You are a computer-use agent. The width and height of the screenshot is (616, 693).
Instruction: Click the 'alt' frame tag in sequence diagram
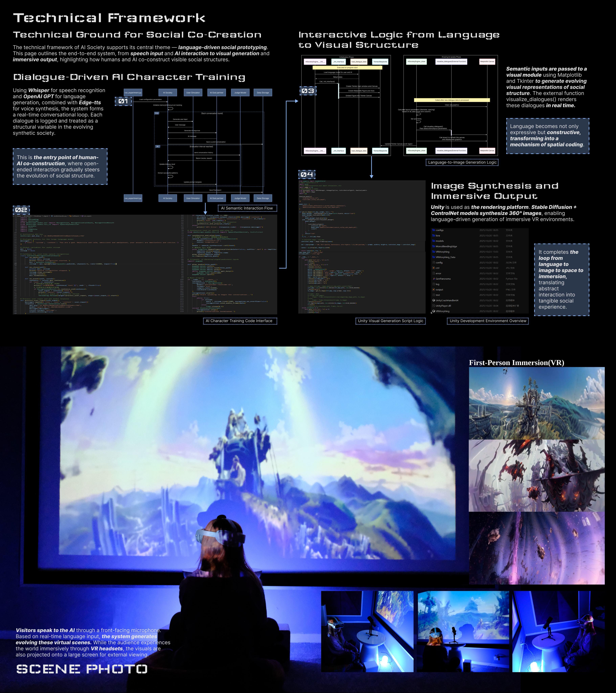click(x=157, y=147)
